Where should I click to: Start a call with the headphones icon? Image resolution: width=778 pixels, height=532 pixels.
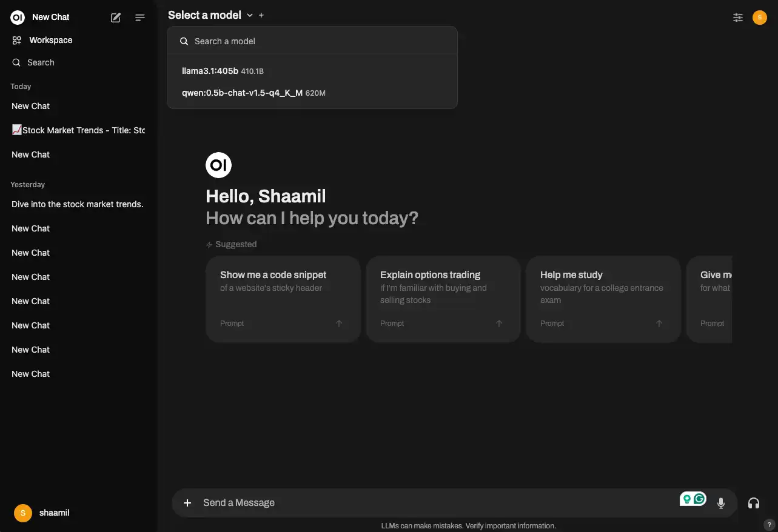(754, 503)
